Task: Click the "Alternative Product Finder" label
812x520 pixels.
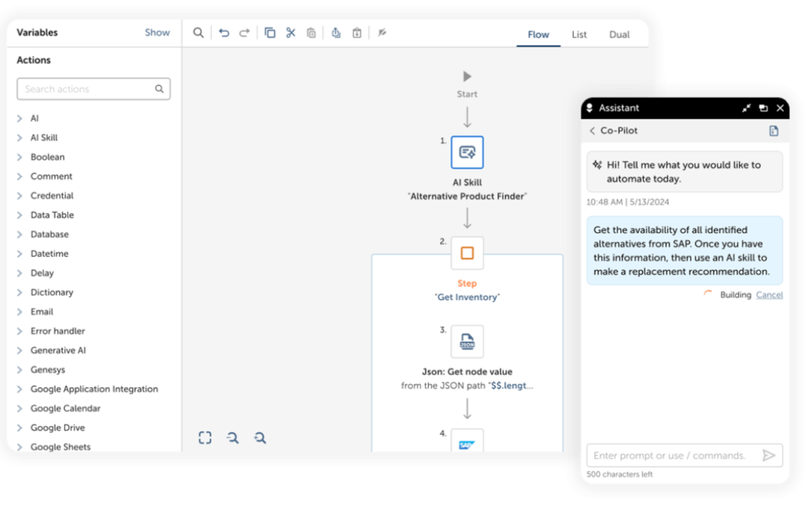Action: (x=467, y=197)
